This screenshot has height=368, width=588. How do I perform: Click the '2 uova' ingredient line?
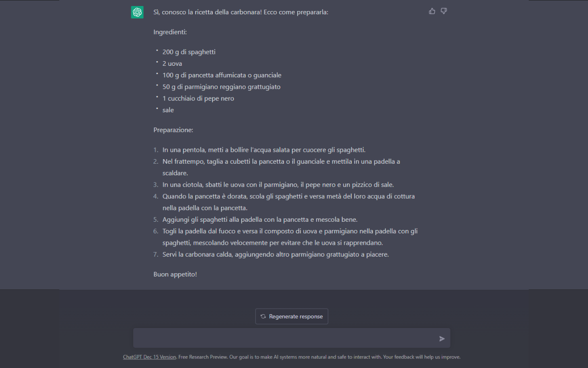pos(172,63)
